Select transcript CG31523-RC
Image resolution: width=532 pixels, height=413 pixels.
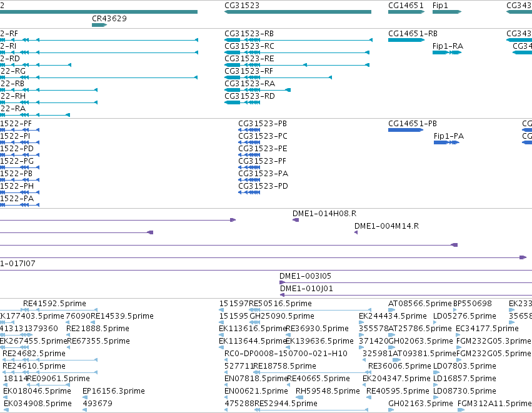(297, 52)
